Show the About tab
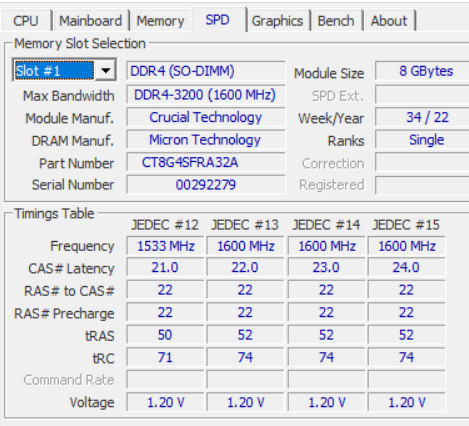The width and height of the screenshot is (469, 426). (x=389, y=21)
